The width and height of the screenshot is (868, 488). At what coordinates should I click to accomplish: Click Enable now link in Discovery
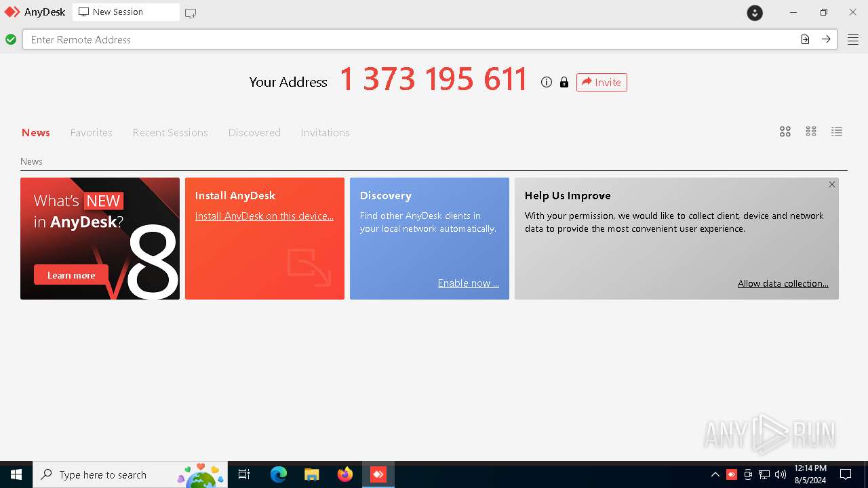[x=469, y=283]
